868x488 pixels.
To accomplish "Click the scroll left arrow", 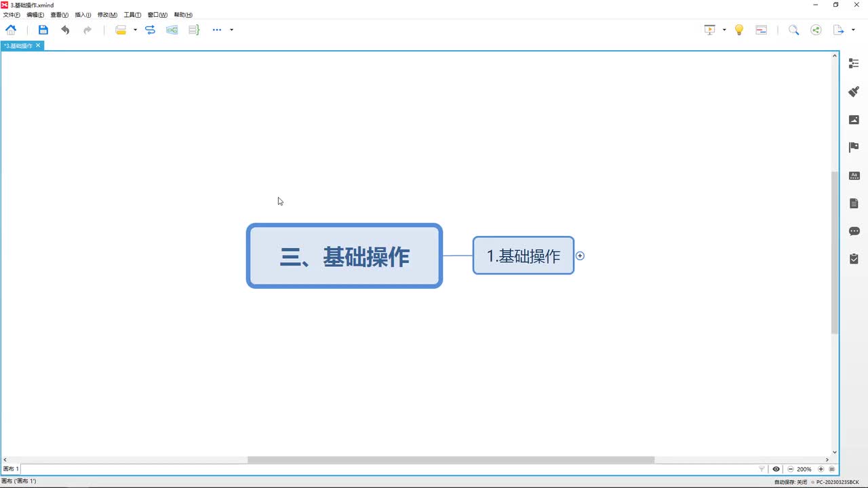I will pyautogui.click(x=5, y=460).
